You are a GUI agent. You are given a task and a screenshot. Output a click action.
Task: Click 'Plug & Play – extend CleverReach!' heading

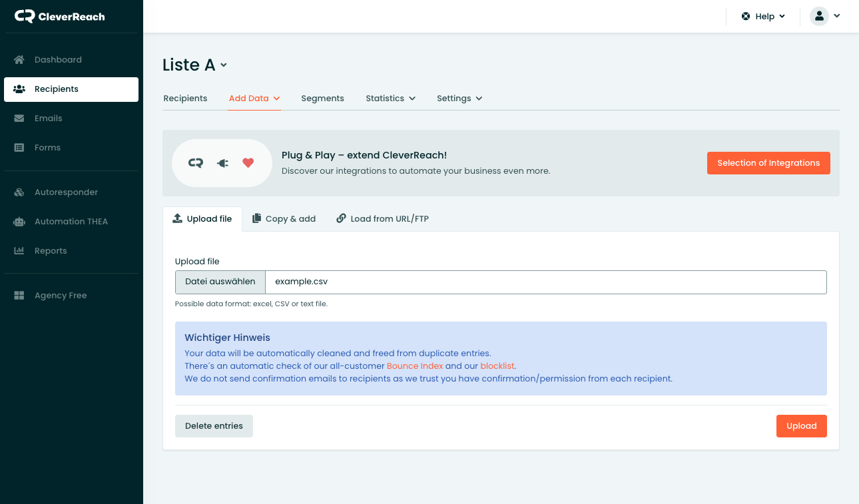364,155
